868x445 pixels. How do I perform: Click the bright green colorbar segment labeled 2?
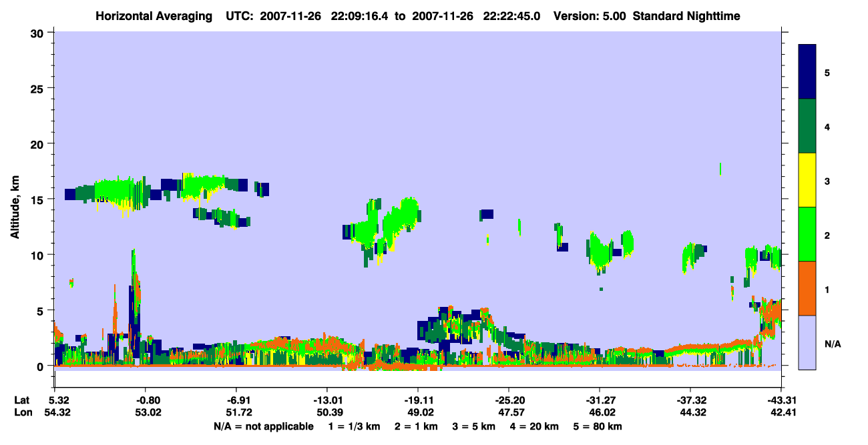(x=807, y=234)
